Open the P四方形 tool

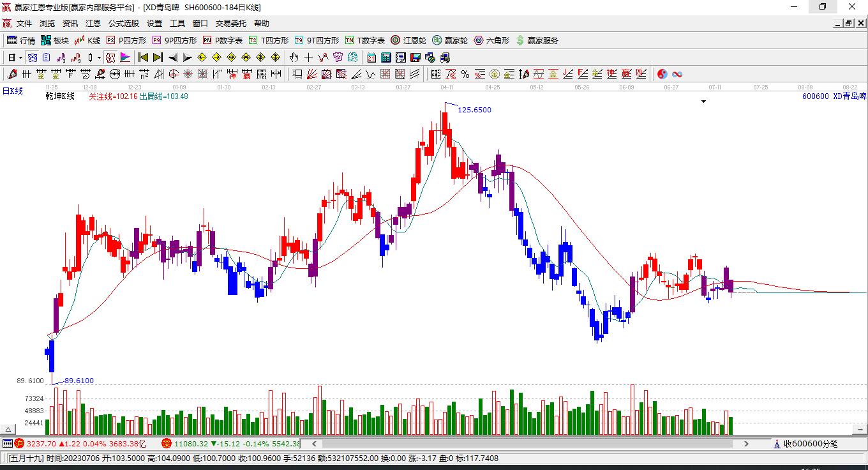pyautogui.click(x=126, y=40)
